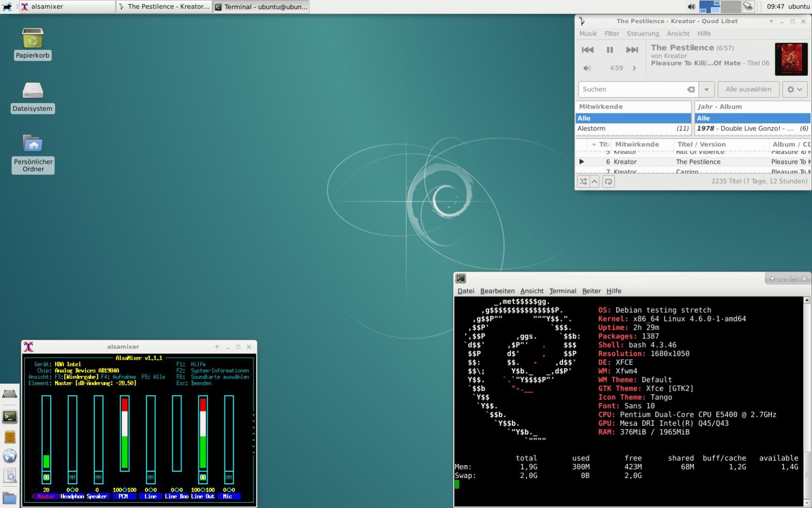Pause playback in Quod Libet

610,49
